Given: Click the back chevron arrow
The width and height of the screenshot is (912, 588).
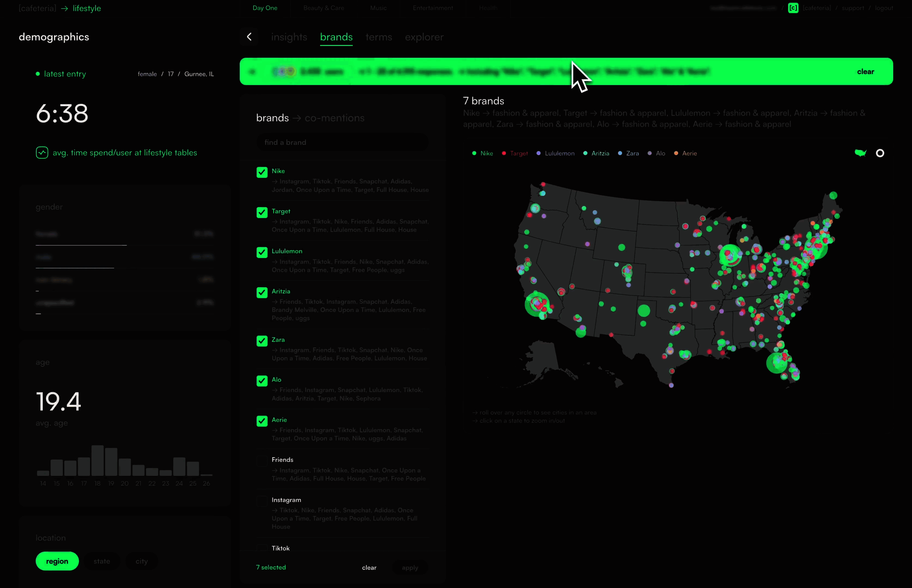Looking at the screenshot, I should point(249,37).
